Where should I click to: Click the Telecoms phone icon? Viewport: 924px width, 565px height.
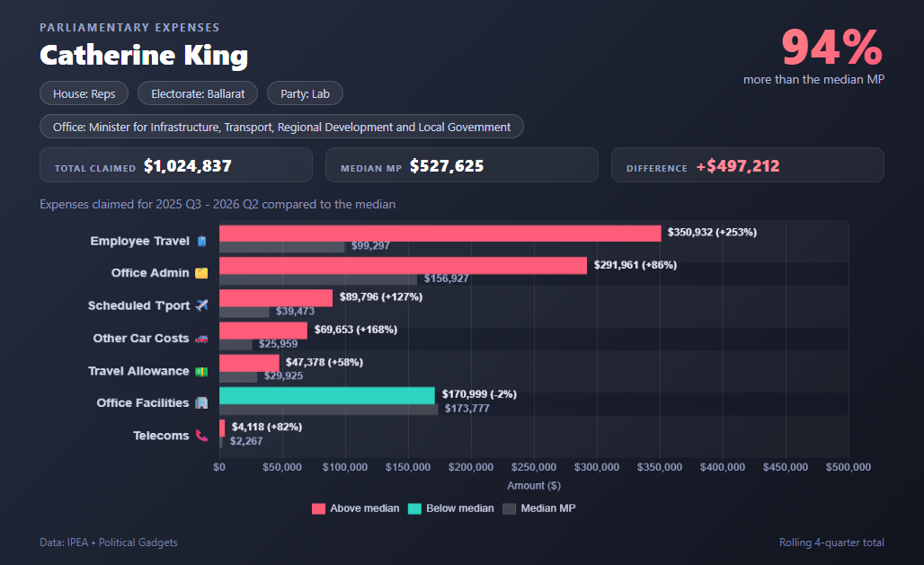click(x=201, y=436)
